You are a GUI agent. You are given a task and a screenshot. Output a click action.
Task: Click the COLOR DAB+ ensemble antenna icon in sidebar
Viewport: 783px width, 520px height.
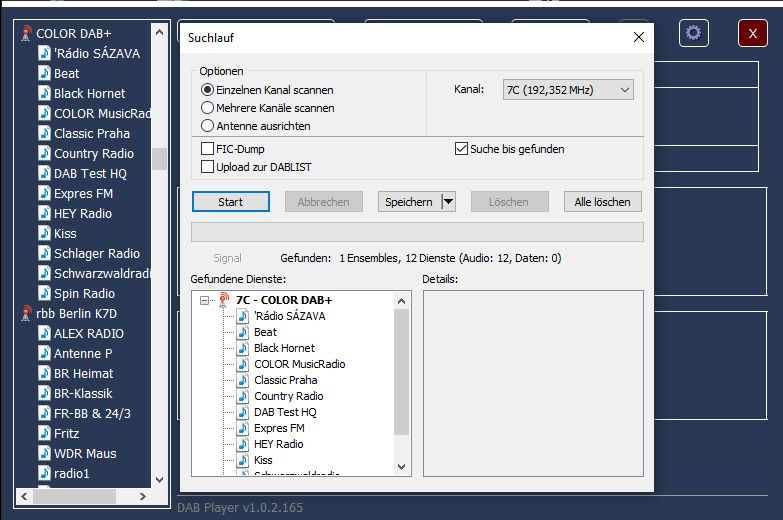coord(26,33)
